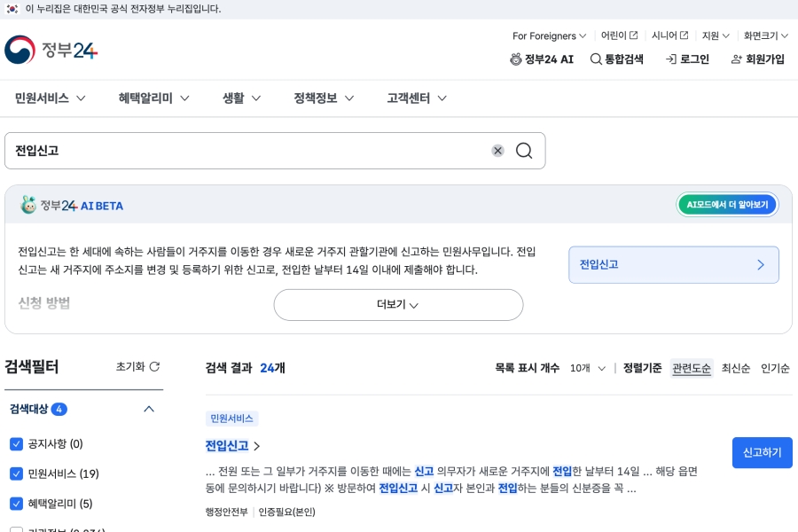
Task: Click the 검색 결과 24개 count text
Action: tap(245, 368)
